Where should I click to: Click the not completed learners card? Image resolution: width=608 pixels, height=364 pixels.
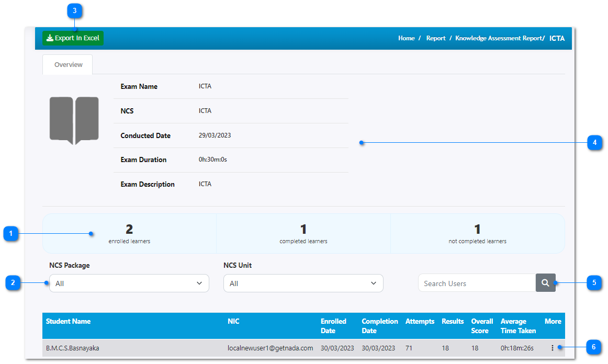click(x=477, y=233)
